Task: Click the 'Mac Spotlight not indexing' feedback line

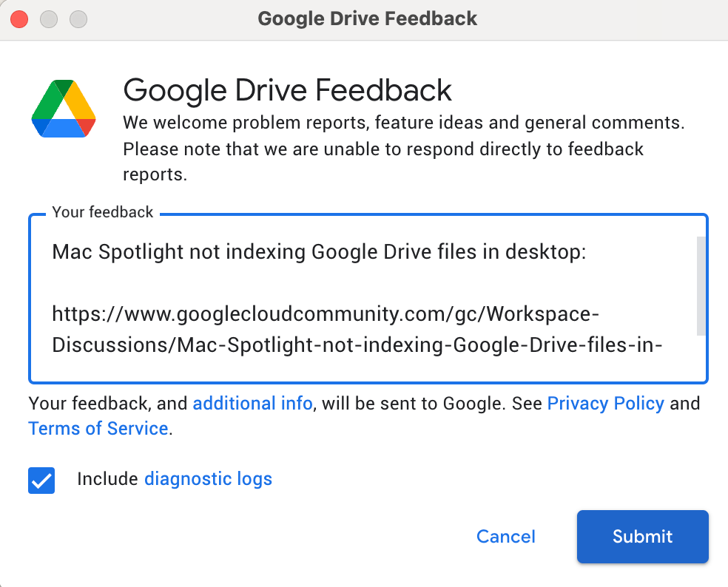Action: click(319, 252)
